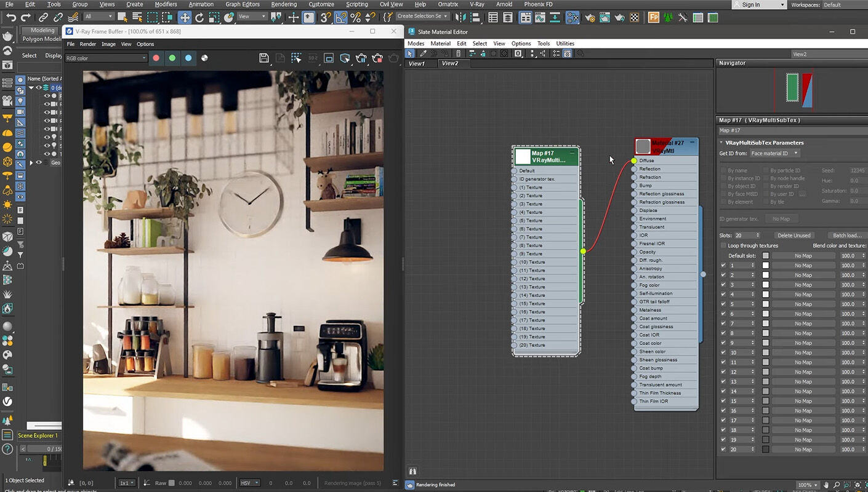Open the Get ID from dropdown

point(774,153)
